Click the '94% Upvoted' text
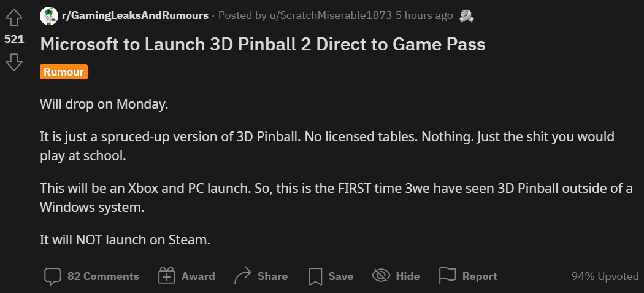 tap(605, 276)
